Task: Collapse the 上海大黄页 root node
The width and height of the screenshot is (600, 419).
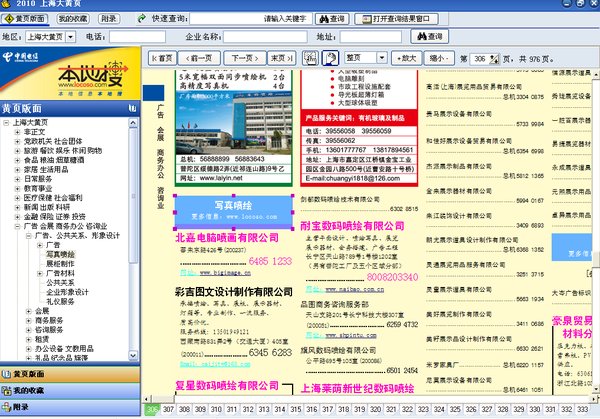Action: (6, 122)
